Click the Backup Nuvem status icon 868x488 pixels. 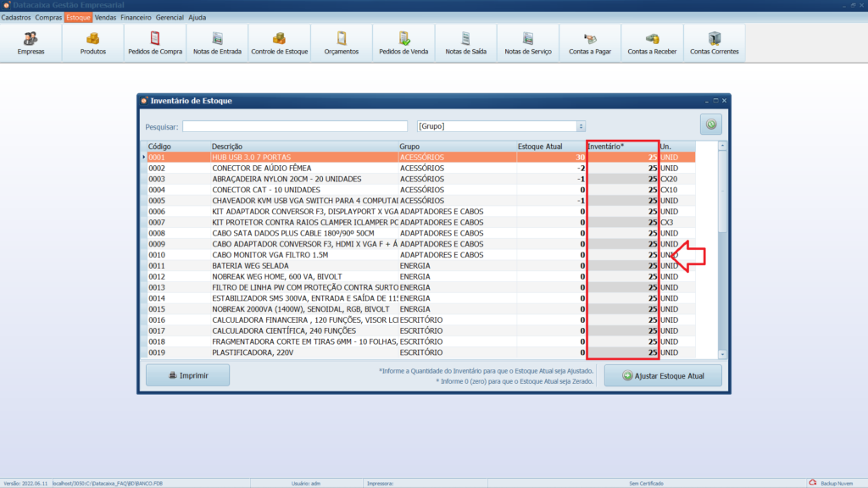pos(812,482)
